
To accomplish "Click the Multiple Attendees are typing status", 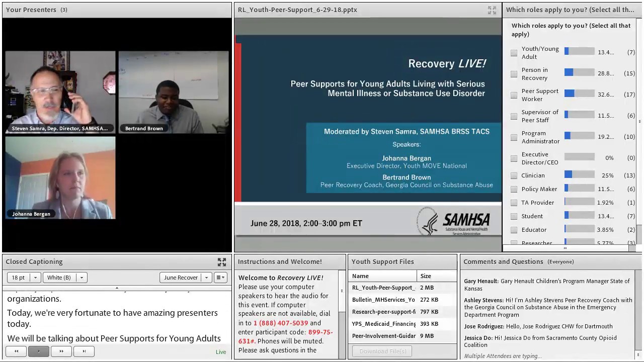I will 503,356.
